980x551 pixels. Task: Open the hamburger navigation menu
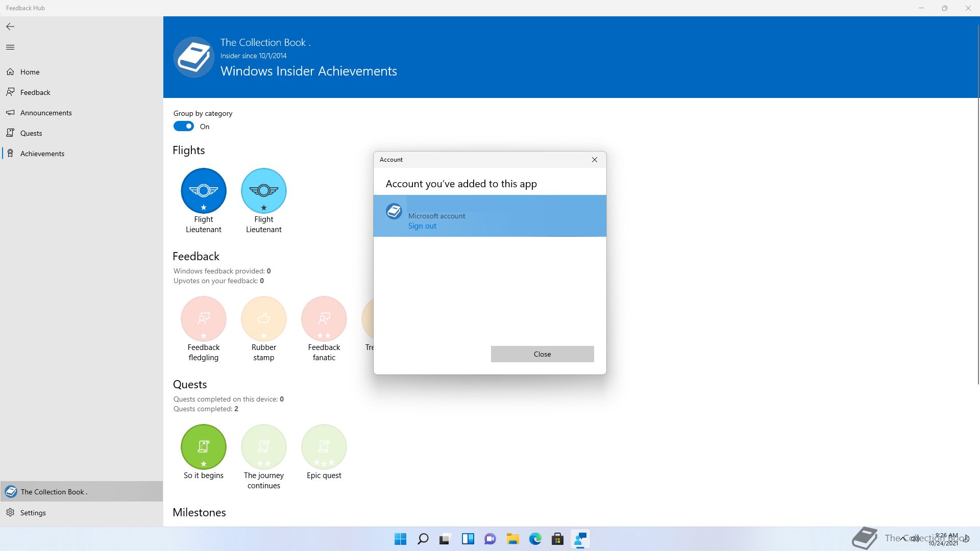pos(10,47)
